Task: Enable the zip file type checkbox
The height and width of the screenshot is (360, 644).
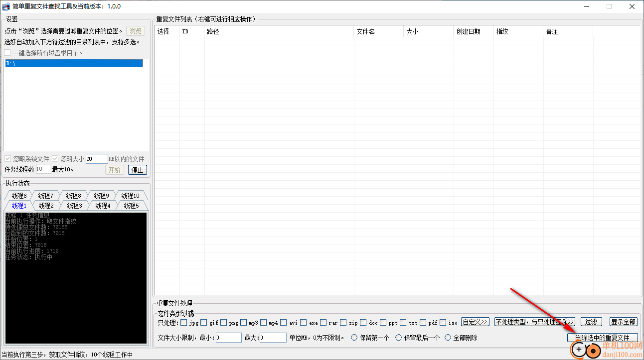Action: (x=343, y=322)
